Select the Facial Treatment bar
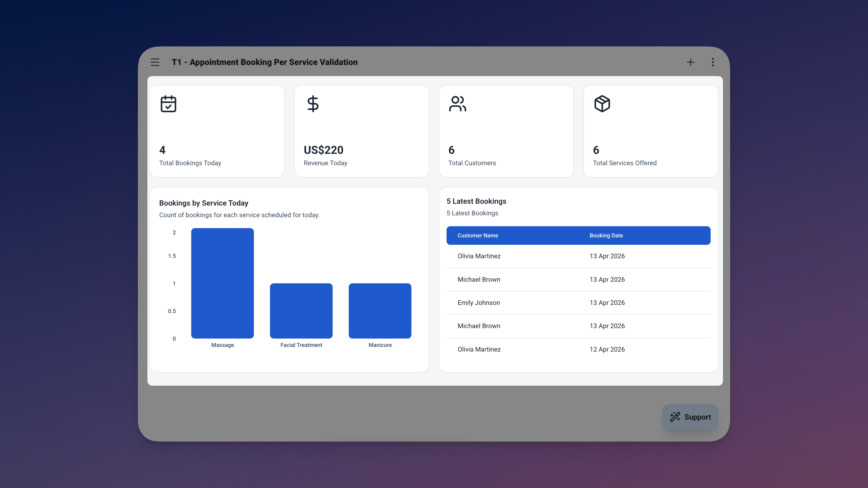 click(301, 311)
